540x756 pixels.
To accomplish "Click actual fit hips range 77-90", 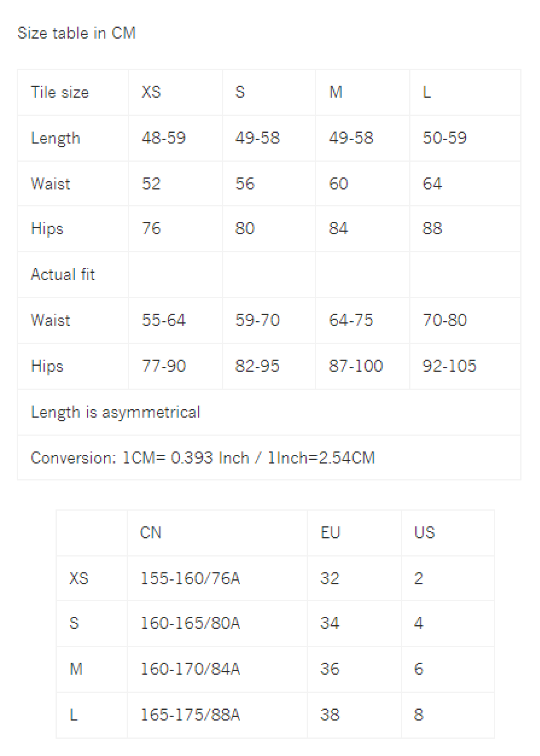I will click(x=164, y=366).
